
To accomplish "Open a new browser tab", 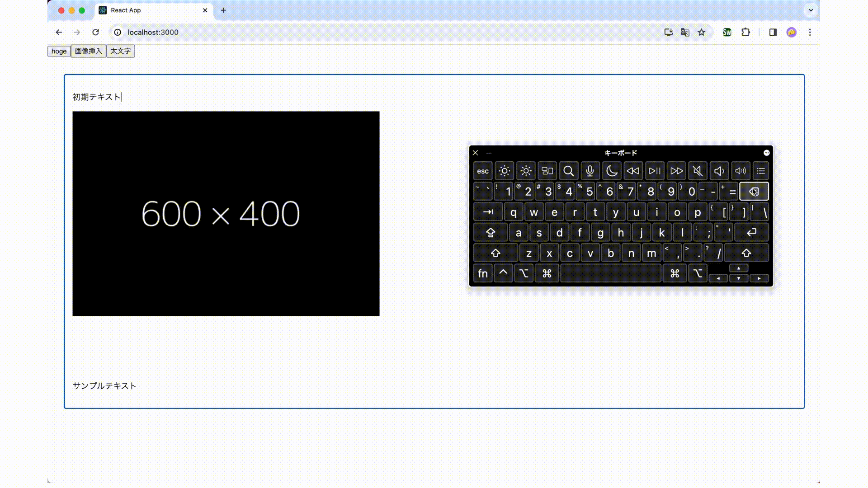I will [x=223, y=10].
